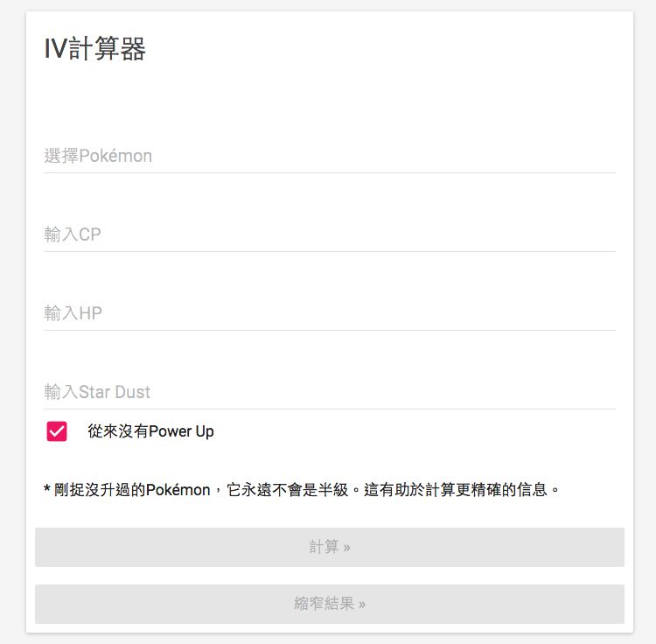Untick the pink 從來沒有Power Up checkbox
This screenshot has height=644, width=656.
coord(57,431)
